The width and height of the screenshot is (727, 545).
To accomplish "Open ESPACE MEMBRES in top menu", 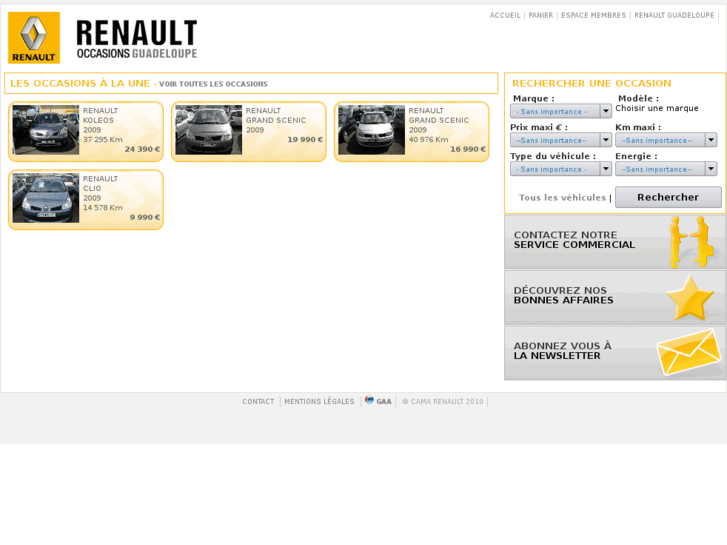I will pyautogui.click(x=593, y=15).
